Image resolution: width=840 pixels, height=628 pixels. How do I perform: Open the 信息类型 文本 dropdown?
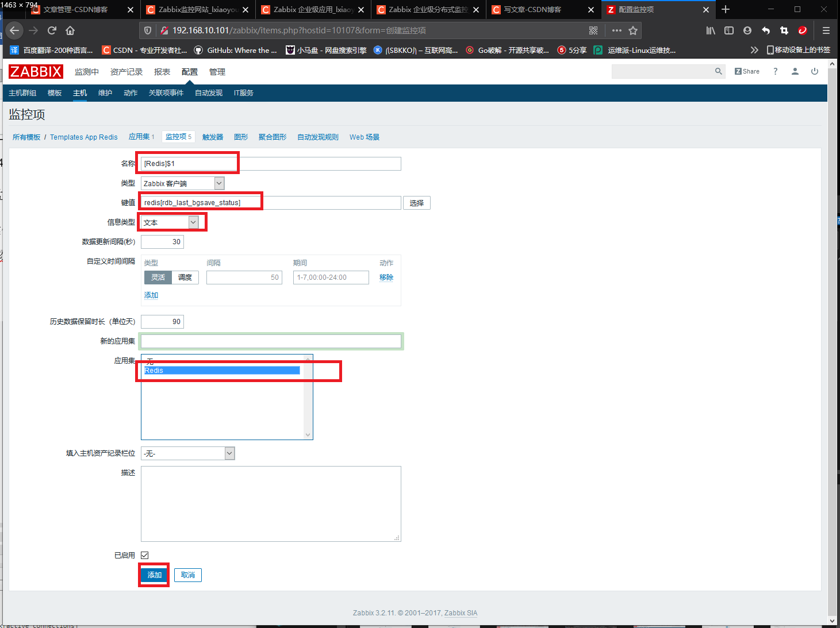pos(170,222)
